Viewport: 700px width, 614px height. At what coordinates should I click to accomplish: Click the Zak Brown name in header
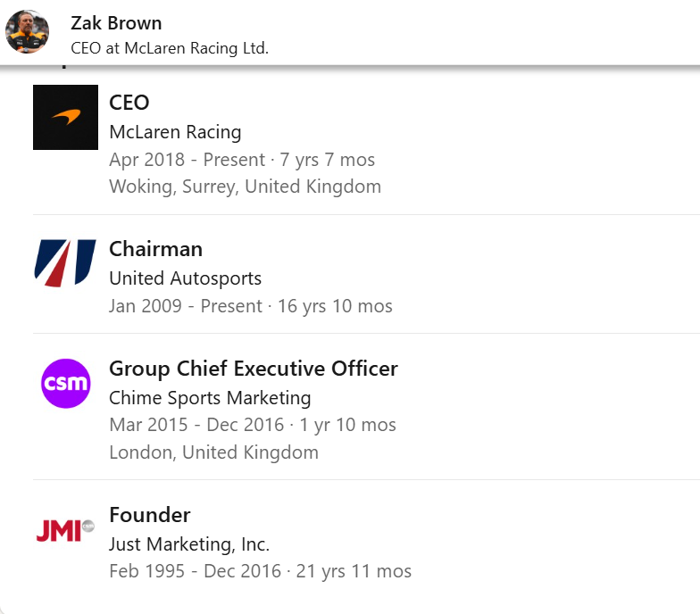point(116,23)
